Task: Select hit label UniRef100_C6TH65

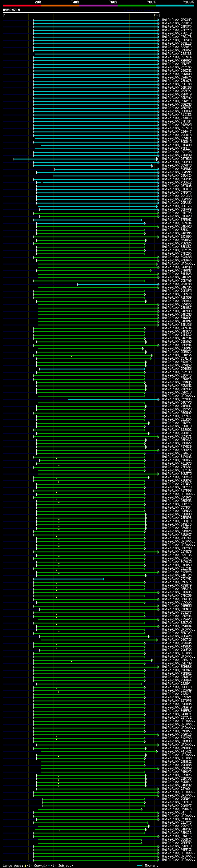Action: pyautogui.click(x=177, y=159)
